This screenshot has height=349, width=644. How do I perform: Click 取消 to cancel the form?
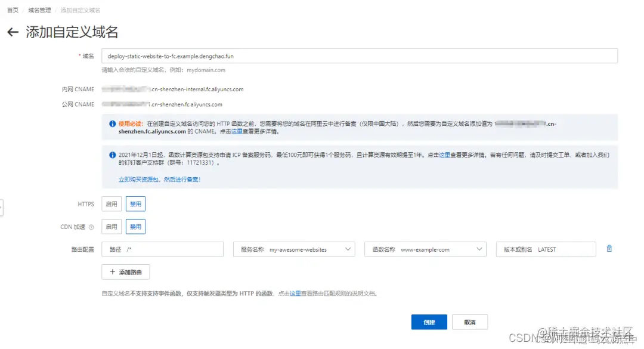coord(469,322)
